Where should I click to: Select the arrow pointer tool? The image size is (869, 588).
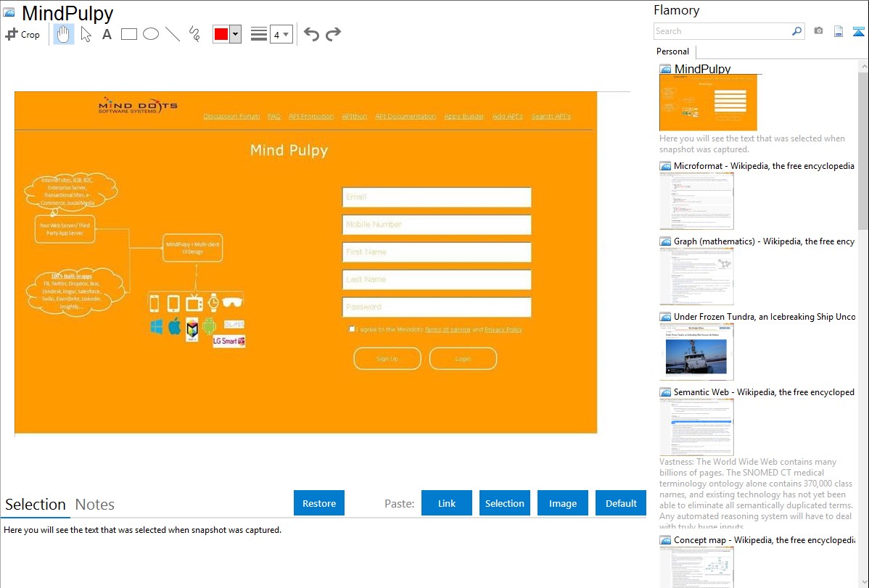(86, 34)
